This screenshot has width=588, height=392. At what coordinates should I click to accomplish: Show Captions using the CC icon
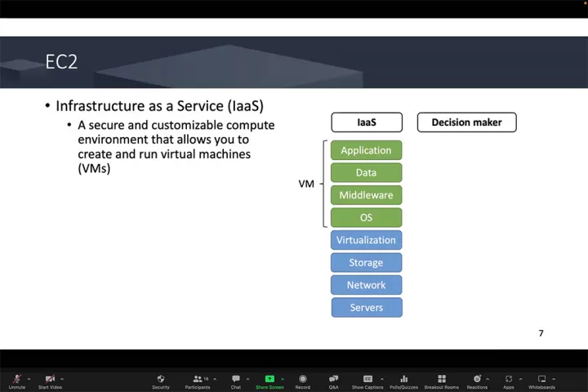click(367, 381)
